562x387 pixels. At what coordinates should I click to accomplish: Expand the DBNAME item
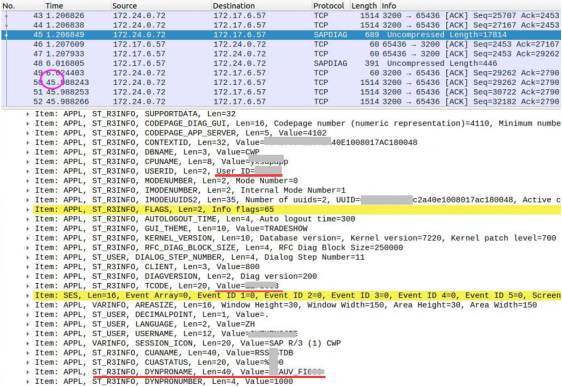pos(28,152)
